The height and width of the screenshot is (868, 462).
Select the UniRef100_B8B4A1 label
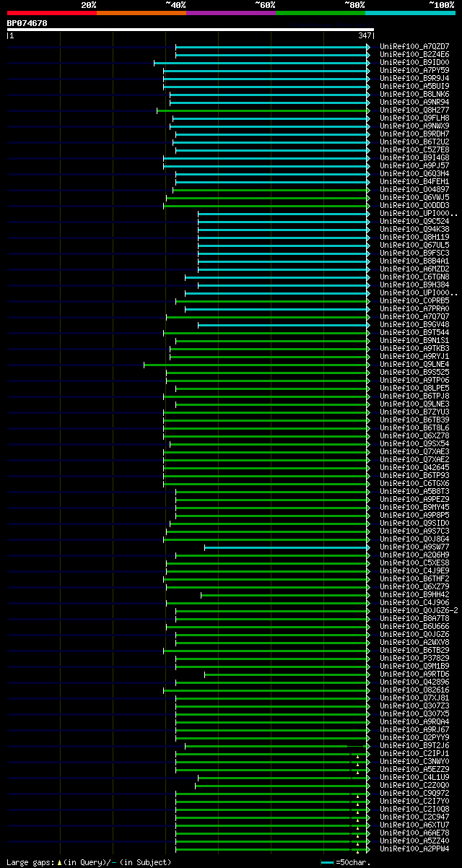[414, 261]
